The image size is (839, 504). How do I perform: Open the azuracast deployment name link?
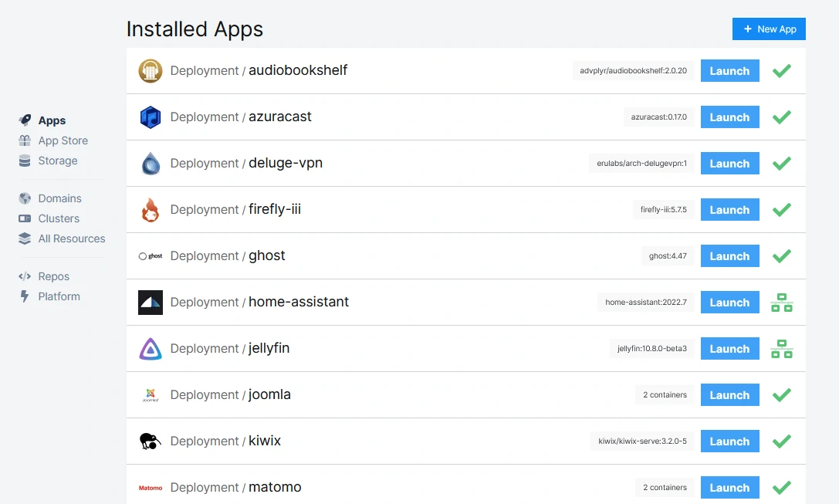pos(280,117)
